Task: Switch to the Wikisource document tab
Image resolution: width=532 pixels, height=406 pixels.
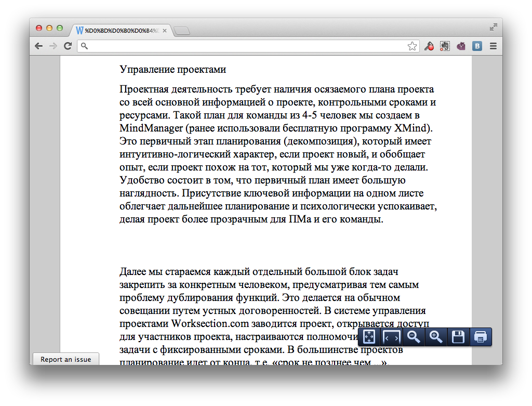Action: pyautogui.click(x=119, y=30)
